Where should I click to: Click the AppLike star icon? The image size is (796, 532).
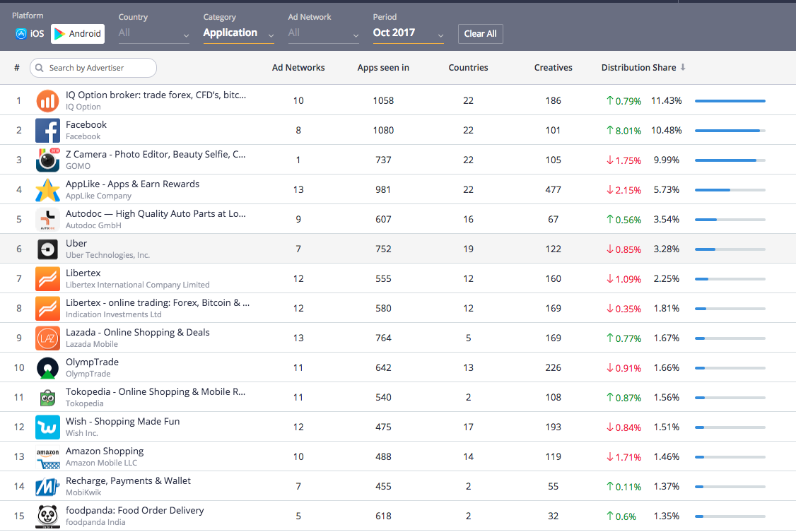tap(47, 189)
